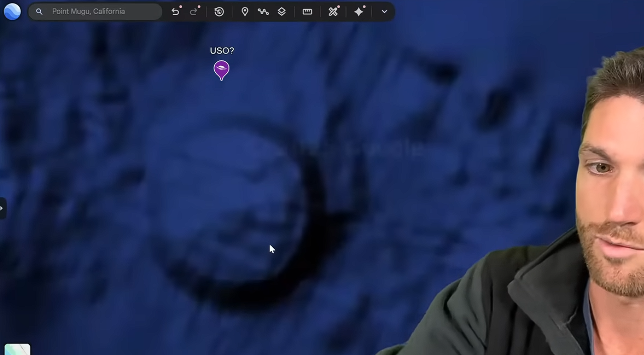The image size is (644, 355).
Task: Activate the ruler measure tool
Action: coord(307,12)
